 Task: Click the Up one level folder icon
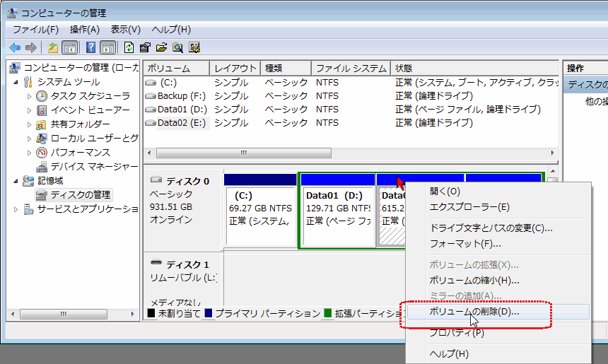pyautogui.click(x=52, y=48)
